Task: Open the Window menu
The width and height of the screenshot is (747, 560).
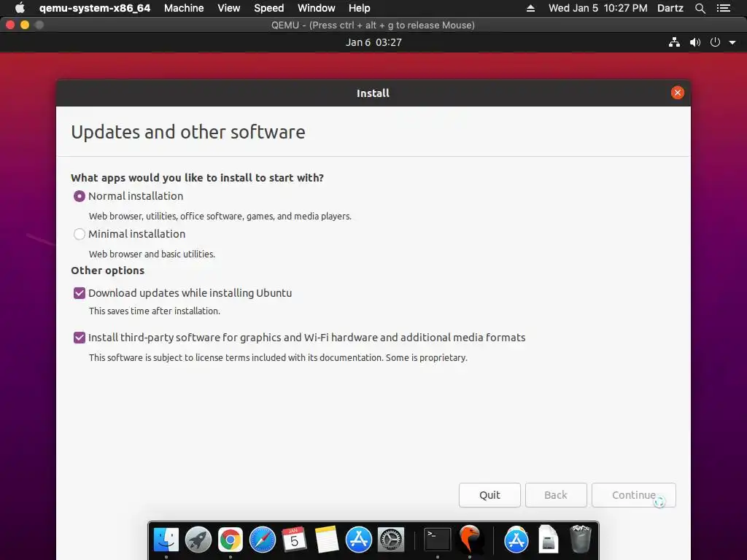Action: click(317, 8)
